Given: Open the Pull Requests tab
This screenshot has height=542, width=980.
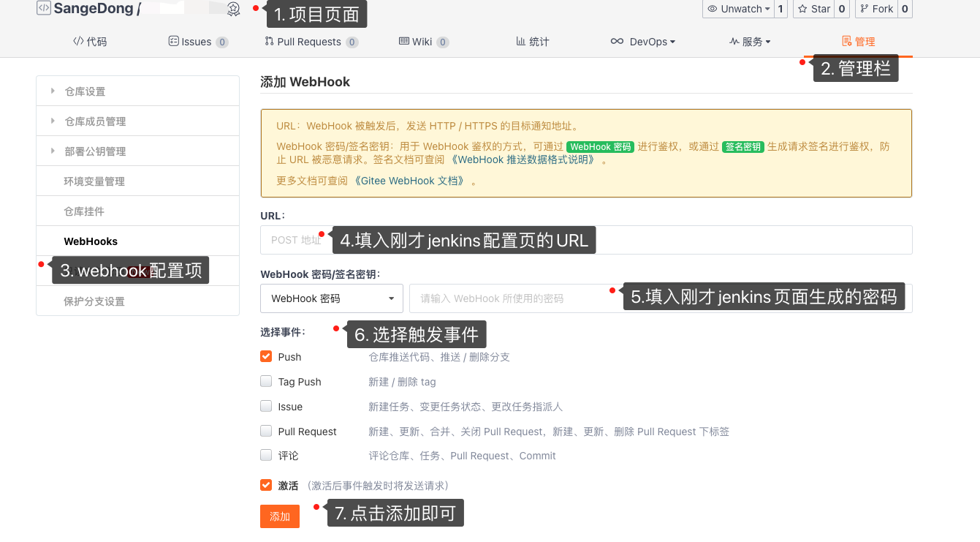Looking at the screenshot, I should [310, 42].
